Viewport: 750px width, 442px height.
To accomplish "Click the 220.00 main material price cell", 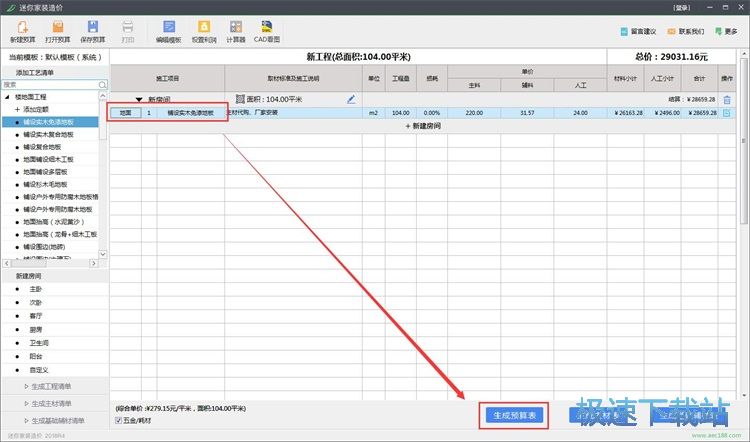I will click(x=474, y=113).
